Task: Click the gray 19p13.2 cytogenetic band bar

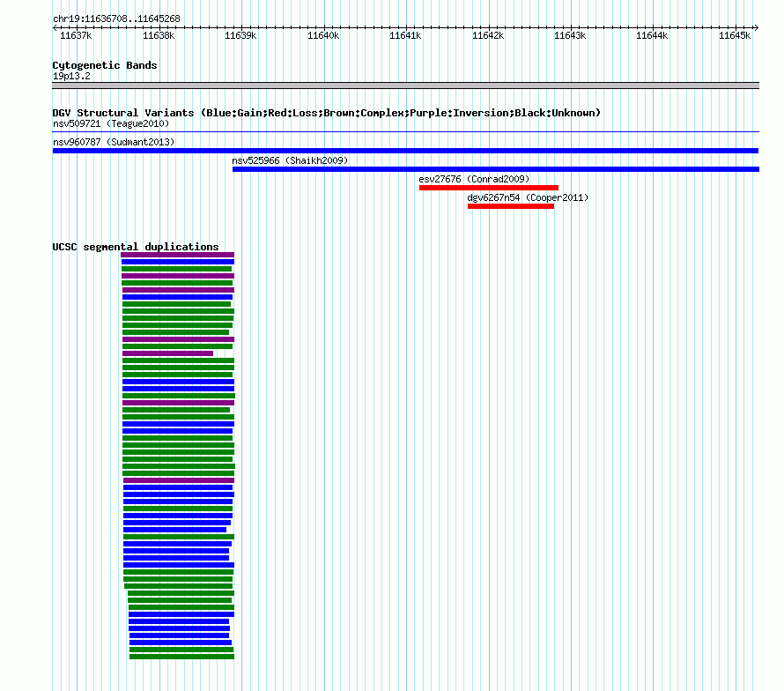Action: pos(405,85)
